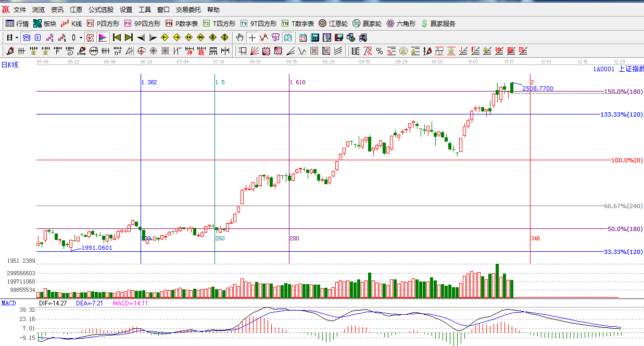644x346 pixels.
Task: Click the 行情 quotes button
Action: tap(17, 23)
